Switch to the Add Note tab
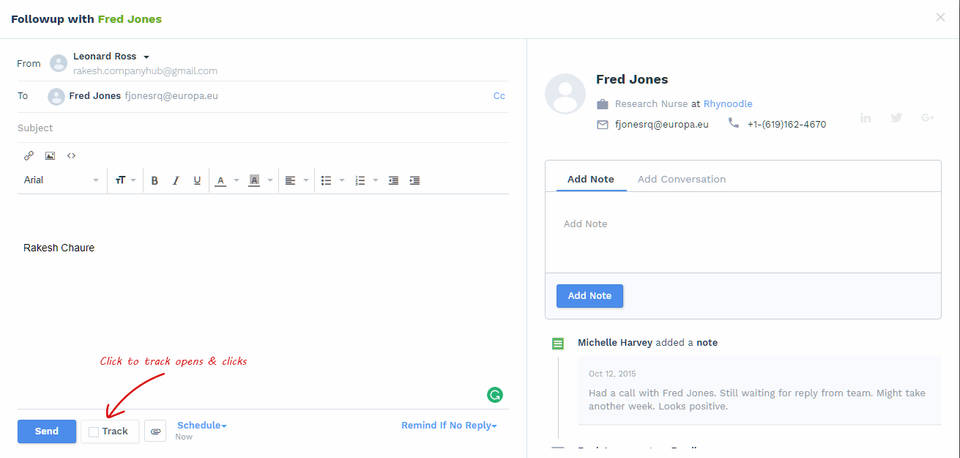Viewport: 960px width, 458px height. (x=591, y=179)
